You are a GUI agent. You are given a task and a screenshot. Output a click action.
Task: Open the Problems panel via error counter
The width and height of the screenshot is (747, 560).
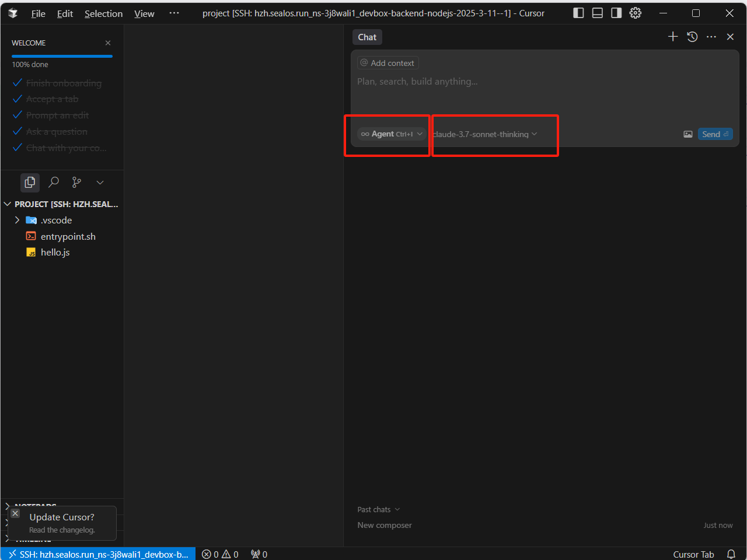(209, 554)
